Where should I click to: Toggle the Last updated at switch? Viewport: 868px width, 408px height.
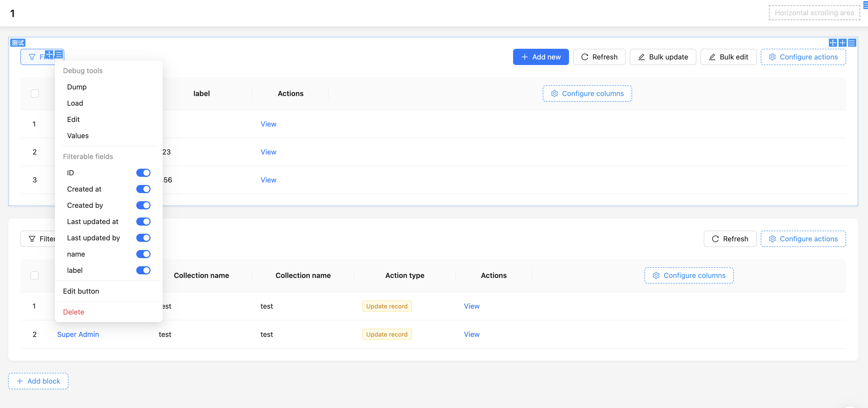143,222
